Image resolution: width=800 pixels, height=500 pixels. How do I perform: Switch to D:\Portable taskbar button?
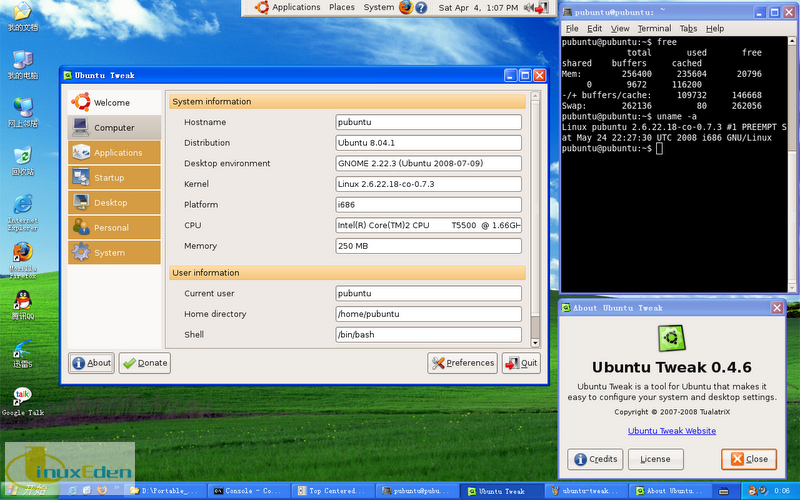pyautogui.click(x=166, y=491)
